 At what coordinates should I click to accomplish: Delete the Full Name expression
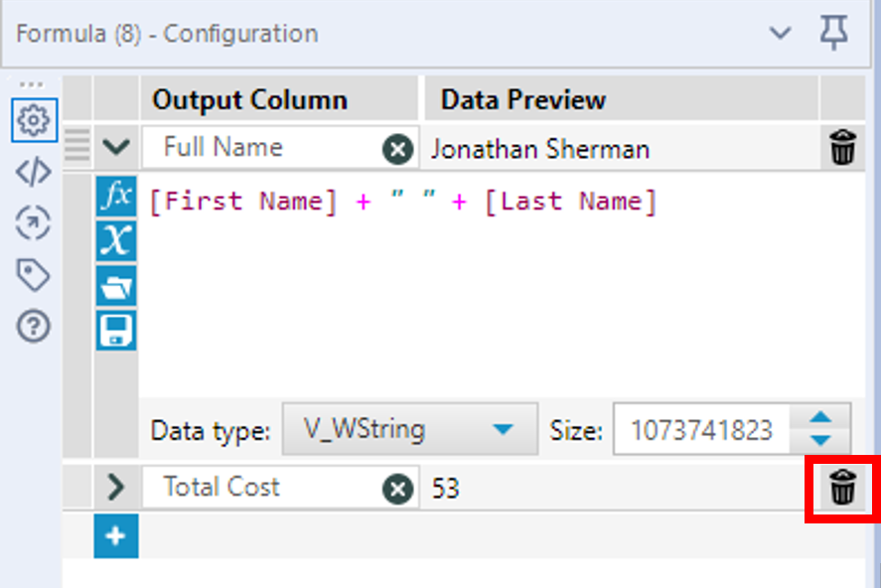[x=843, y=147]
